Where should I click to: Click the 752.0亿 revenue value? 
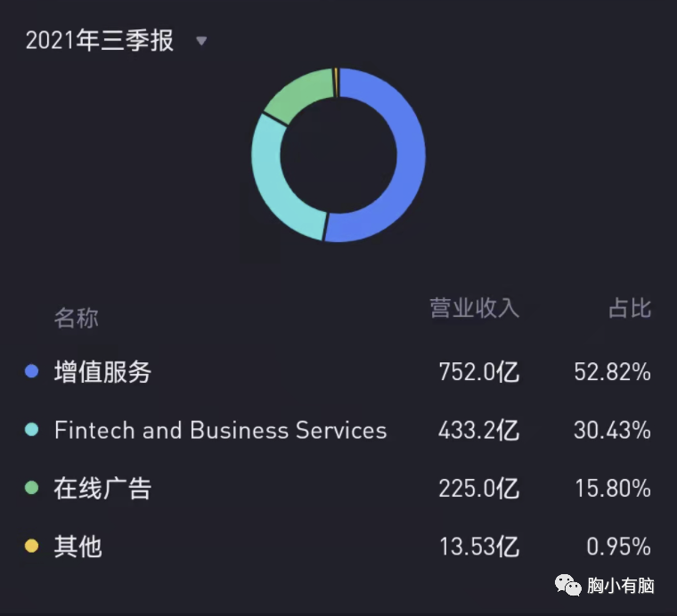coord(478,371)
